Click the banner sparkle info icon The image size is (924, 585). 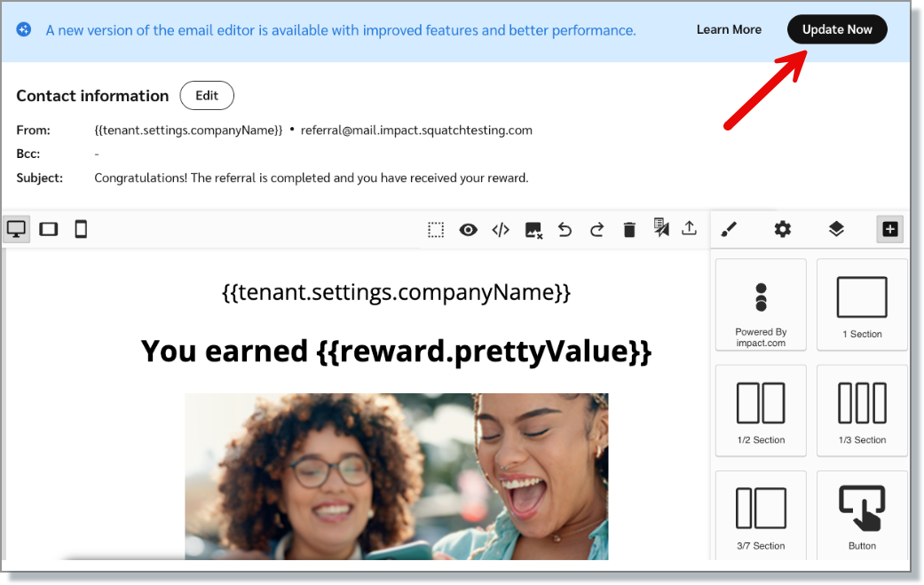coord(24,29)
